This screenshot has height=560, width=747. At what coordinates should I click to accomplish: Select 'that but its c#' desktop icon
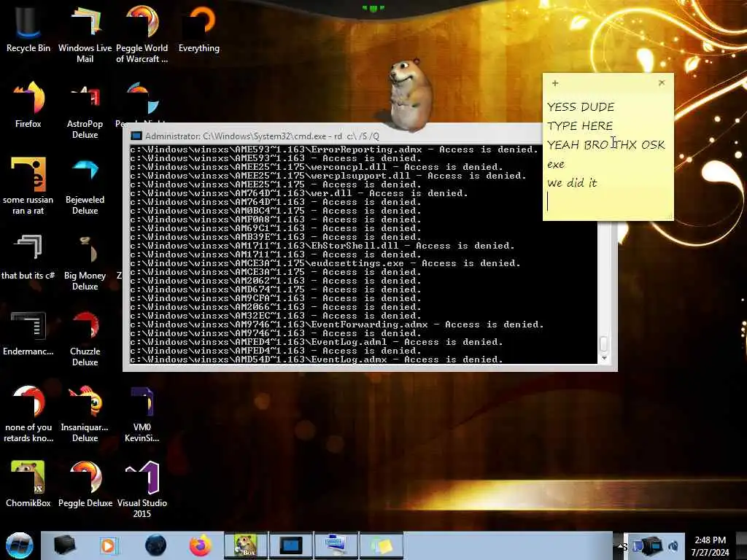(x=28, y=256)
